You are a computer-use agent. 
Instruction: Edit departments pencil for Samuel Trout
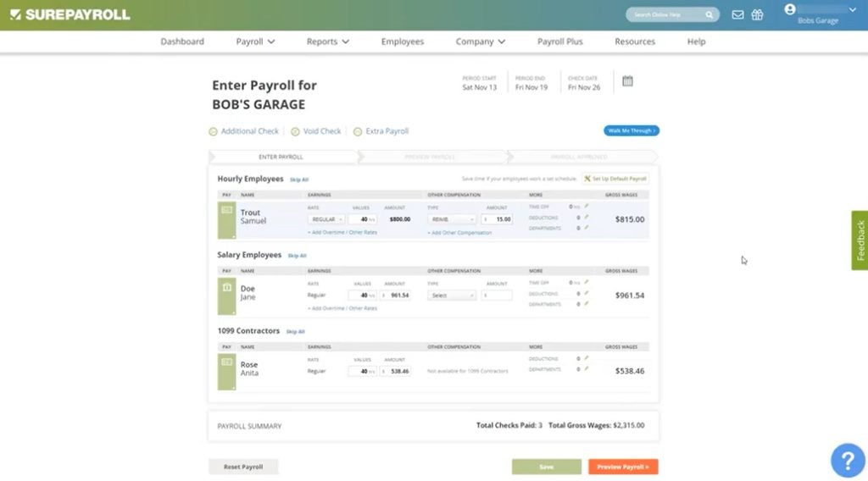[587, 228]
